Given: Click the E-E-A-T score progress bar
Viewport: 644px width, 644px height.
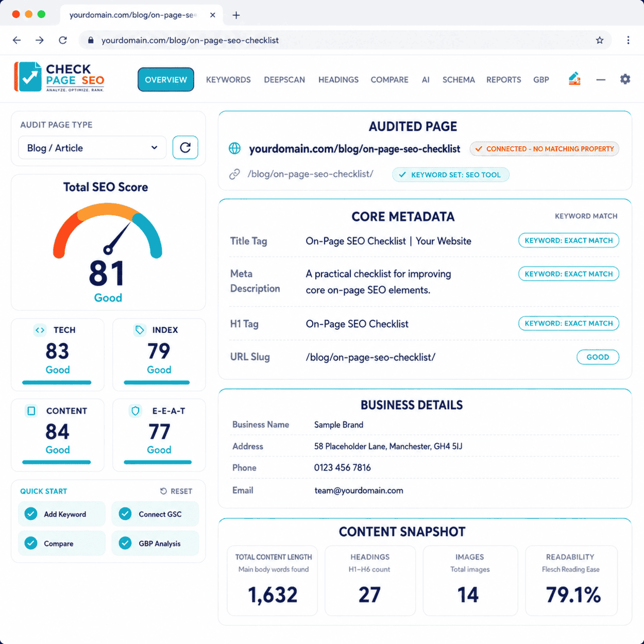Looking at the screenshot, I should [x=158, y=463].
